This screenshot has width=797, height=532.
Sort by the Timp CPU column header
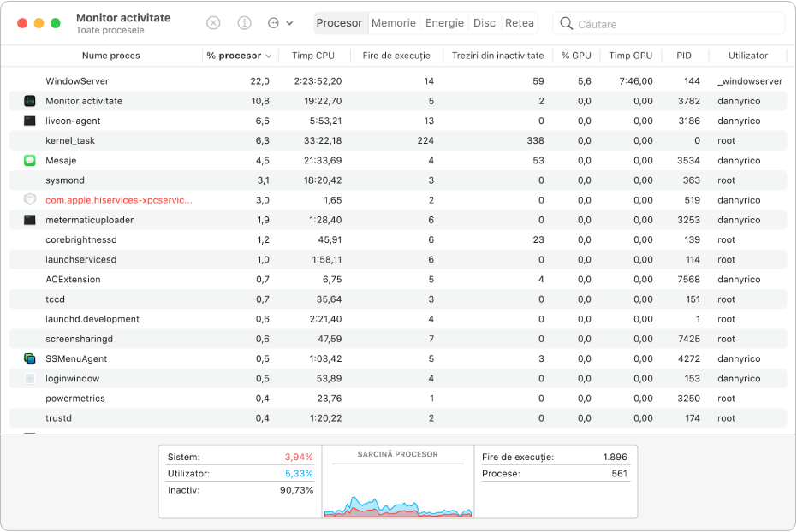pyautogui.click(x=313, y=56)
